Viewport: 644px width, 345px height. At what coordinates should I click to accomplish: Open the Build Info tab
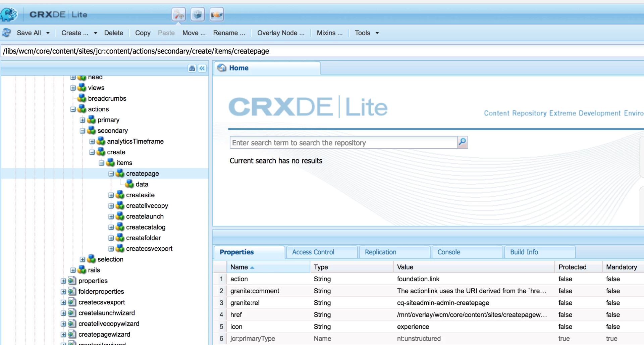coord(540,252)
